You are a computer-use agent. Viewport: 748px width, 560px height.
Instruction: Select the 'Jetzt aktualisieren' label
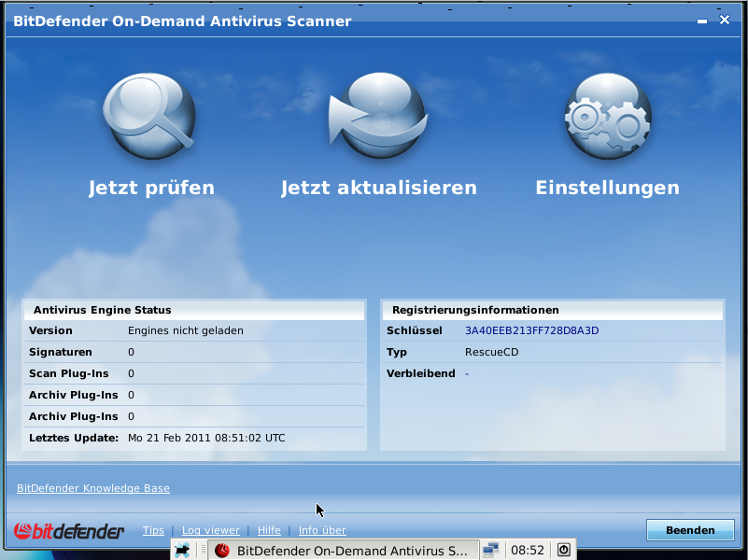pyautogui.click(x=378, y=188)
